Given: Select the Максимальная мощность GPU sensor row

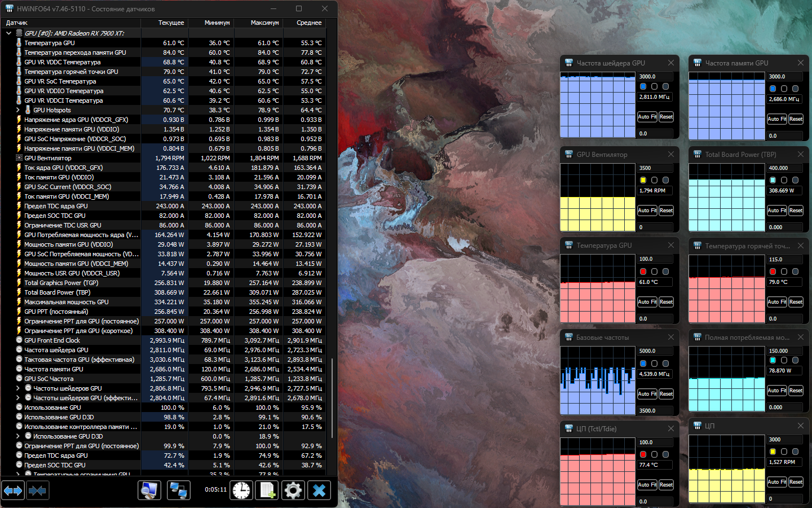Looking at the screenshot, I should (164, 302).
